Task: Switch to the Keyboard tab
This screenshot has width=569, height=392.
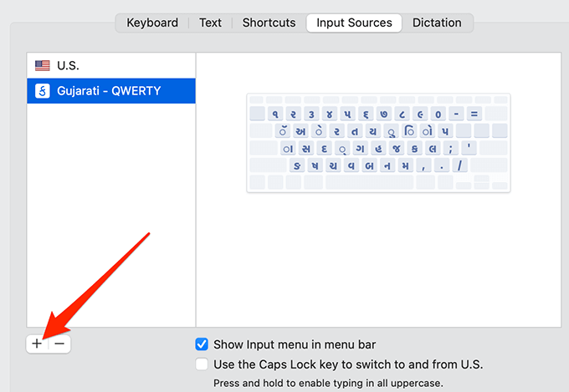Action: point(152,23)
